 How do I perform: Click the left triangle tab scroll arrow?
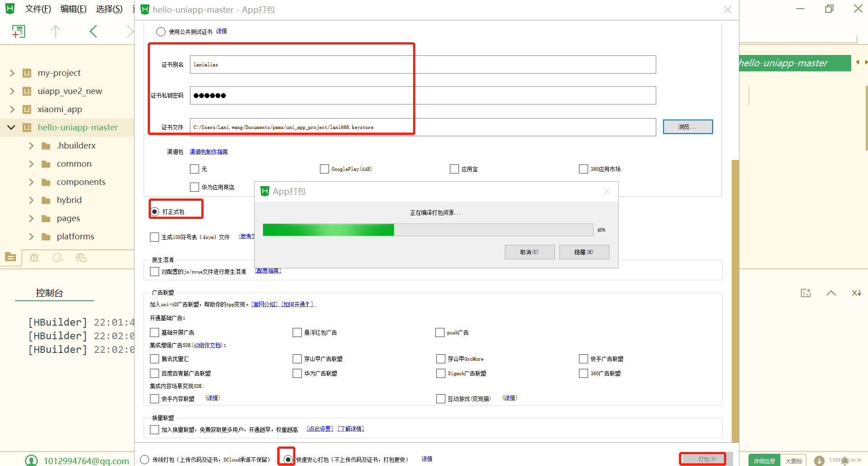click(x=858, y=62)
